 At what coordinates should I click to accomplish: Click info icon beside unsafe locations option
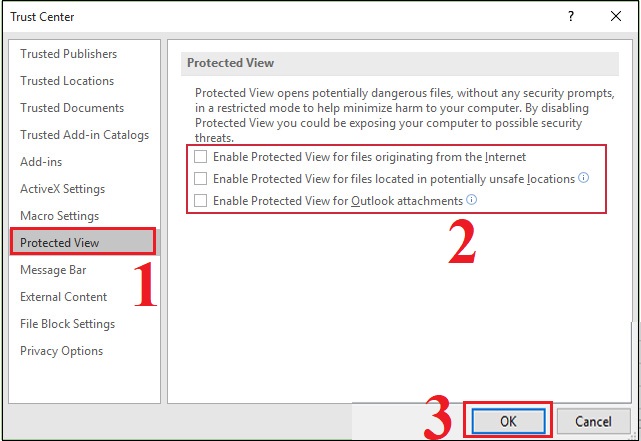click(x=584, y=179)
